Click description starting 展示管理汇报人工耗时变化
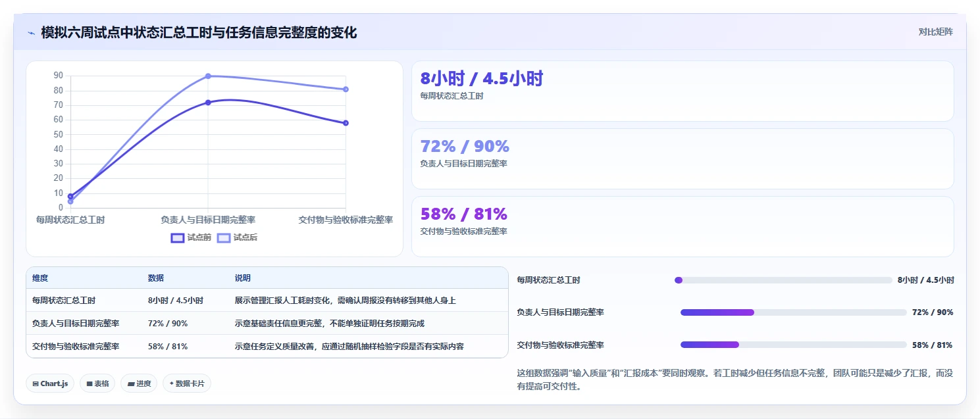980x419 pixels. coord(346,301)
